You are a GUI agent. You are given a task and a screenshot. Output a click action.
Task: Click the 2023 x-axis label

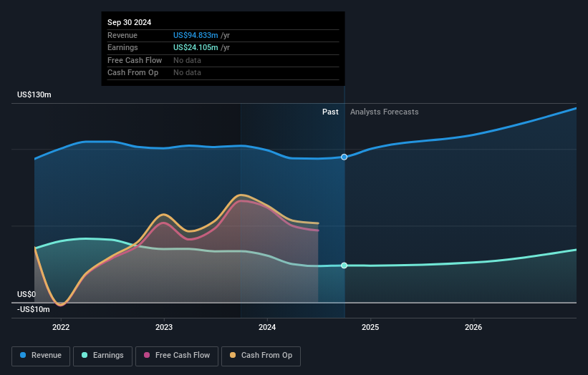coord(164,328)
